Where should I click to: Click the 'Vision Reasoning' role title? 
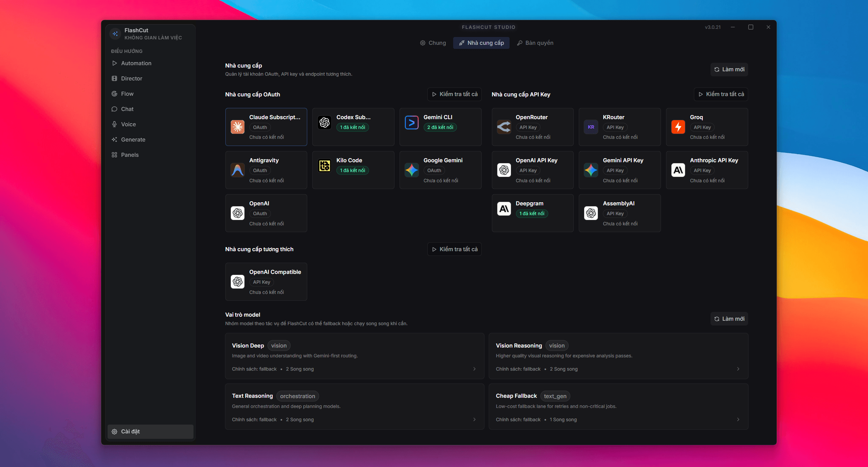point(519,345)
